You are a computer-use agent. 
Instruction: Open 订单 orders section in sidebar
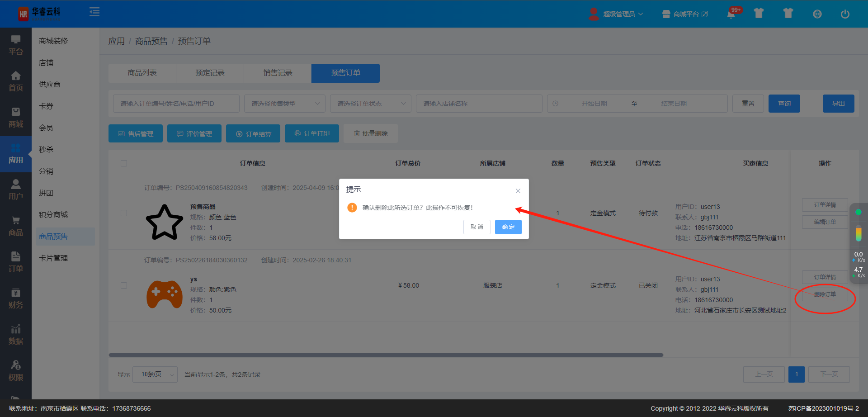(16, 263)
